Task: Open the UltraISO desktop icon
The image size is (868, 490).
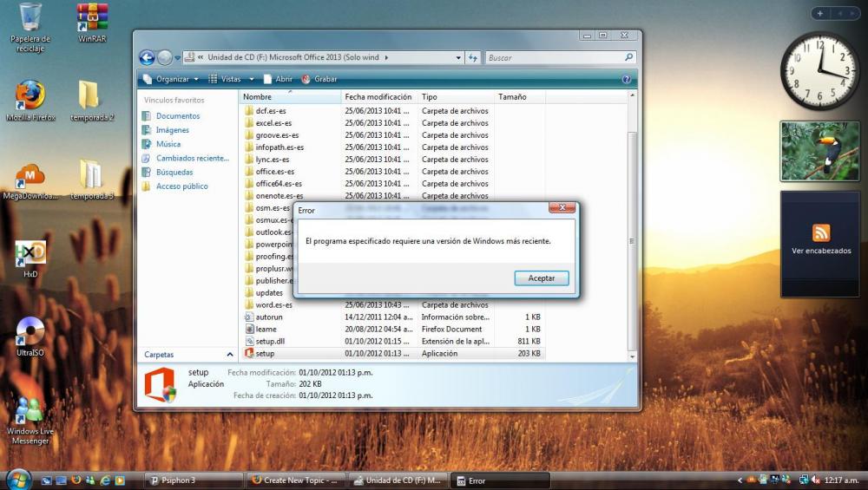Action: (30, 336)
